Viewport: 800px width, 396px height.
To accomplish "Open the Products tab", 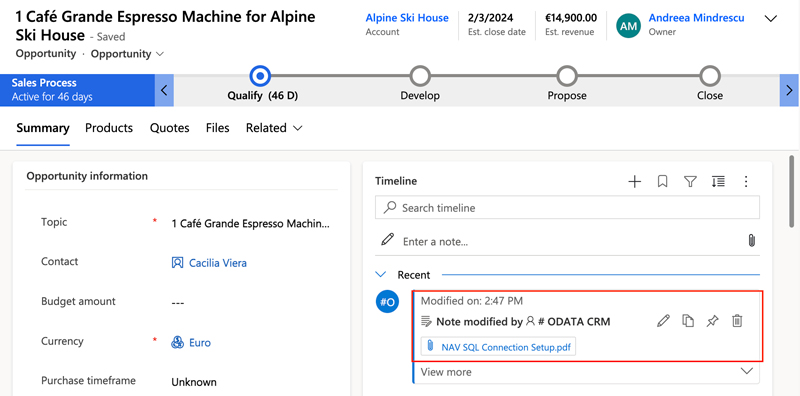I will pos(109,128).
